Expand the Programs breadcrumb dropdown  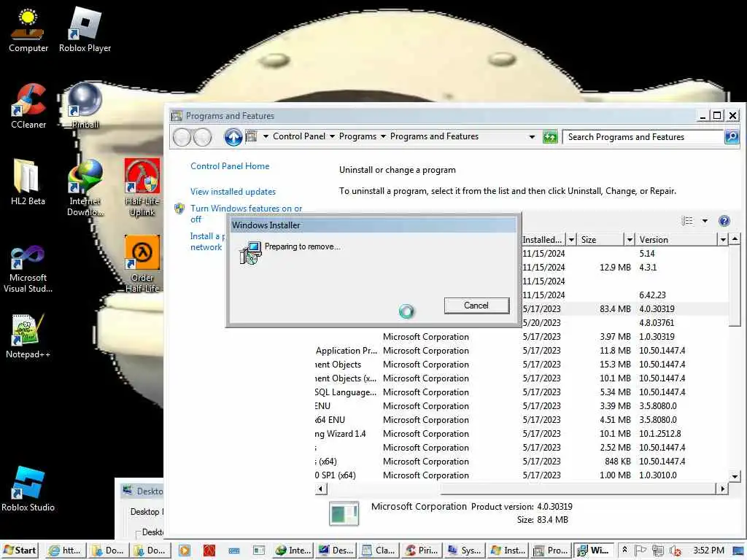tap(383, 136)
